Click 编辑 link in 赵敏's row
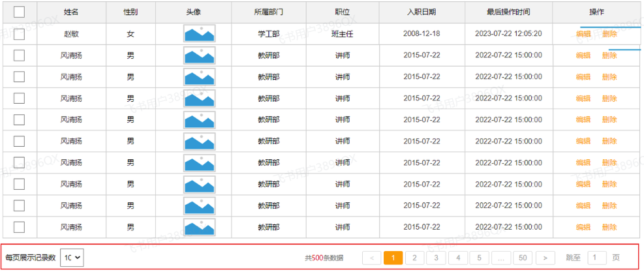 point(583,34)
